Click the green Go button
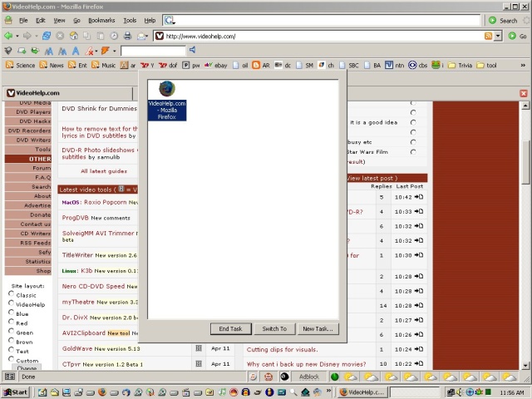The width and height of the screenshot is (532, 399). 517,36
